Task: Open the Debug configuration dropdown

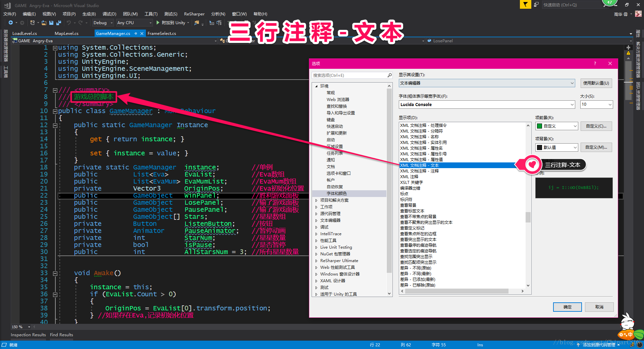Action: pos(103,22)
